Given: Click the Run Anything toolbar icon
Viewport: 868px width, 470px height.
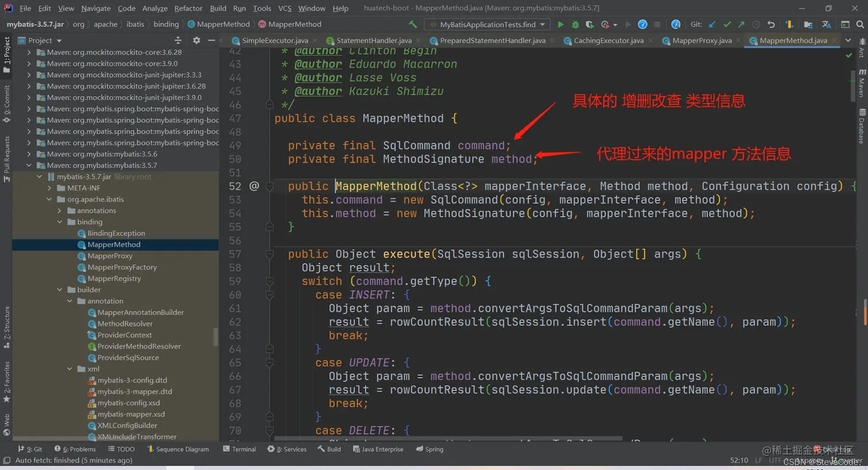Looking at the screenshot, I should point(845,24).
